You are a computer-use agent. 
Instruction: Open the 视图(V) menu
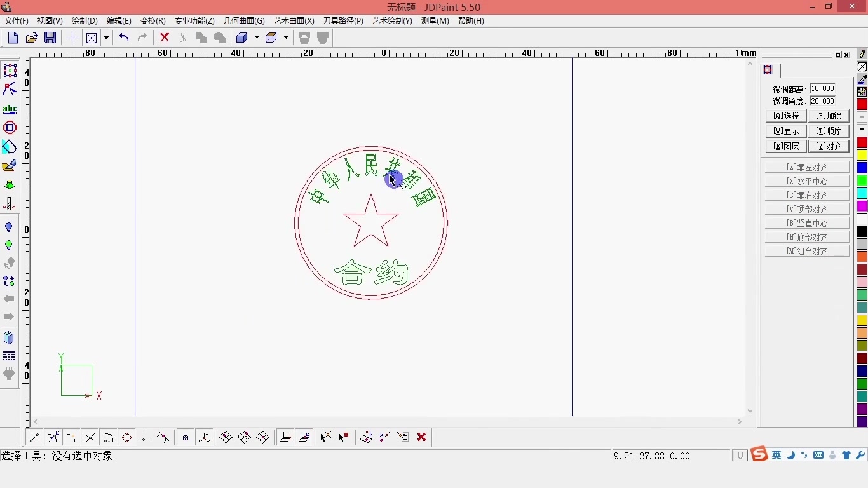click(50, 21)
